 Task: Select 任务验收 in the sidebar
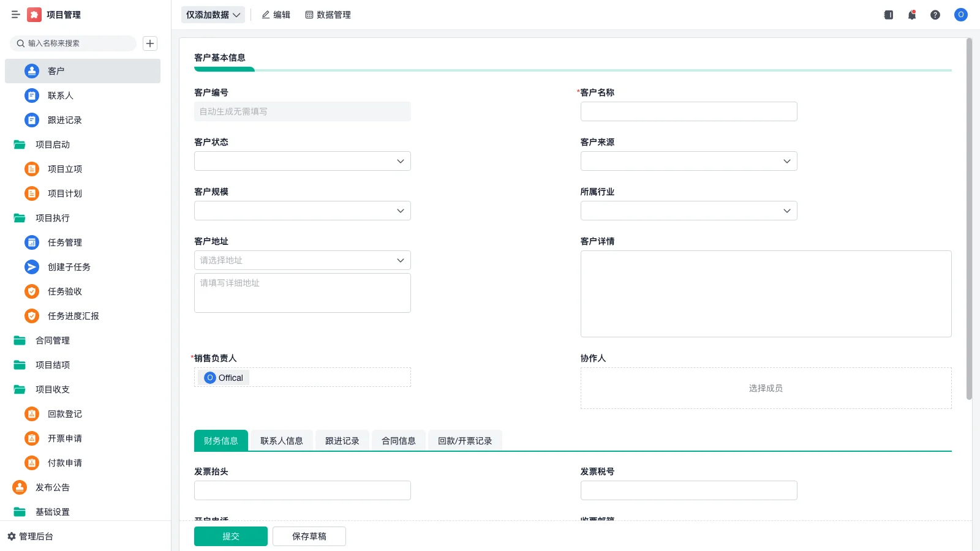pyautogui.click(x=64, y=291)
